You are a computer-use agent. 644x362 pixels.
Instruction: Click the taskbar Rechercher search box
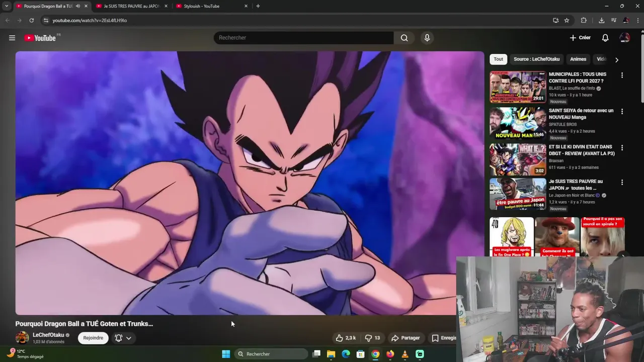click(x=271, y=354)
